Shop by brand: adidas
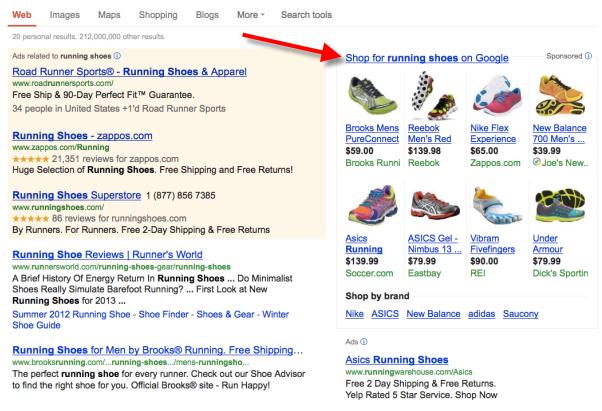This screenshot has width=602, height=411. click(x=481, y=314)
